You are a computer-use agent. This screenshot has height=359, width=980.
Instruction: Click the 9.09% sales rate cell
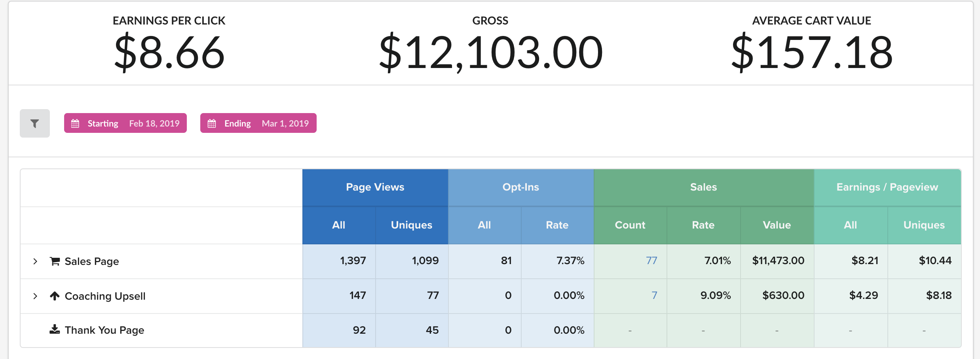point(703,296)
